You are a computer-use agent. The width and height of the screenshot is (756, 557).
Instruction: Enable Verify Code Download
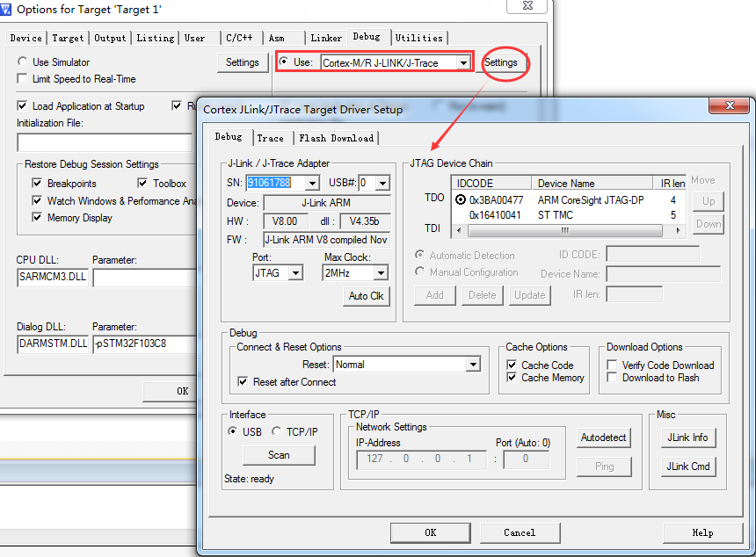coord(612,365)
